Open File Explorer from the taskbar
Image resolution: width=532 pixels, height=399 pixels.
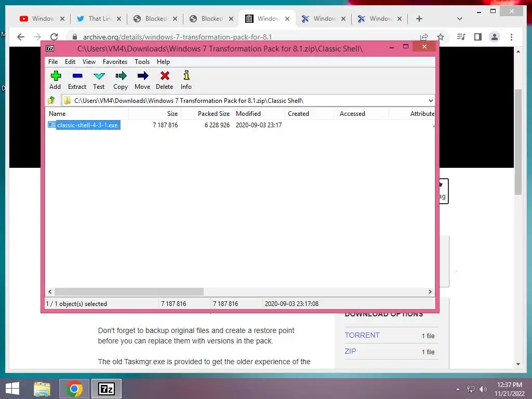tap(42, 389)
